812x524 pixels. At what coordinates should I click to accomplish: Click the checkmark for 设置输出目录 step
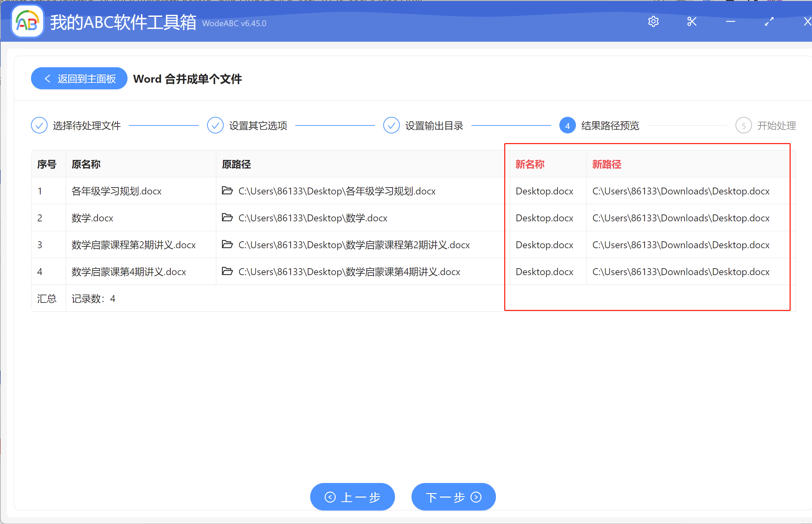click(392, 125)
